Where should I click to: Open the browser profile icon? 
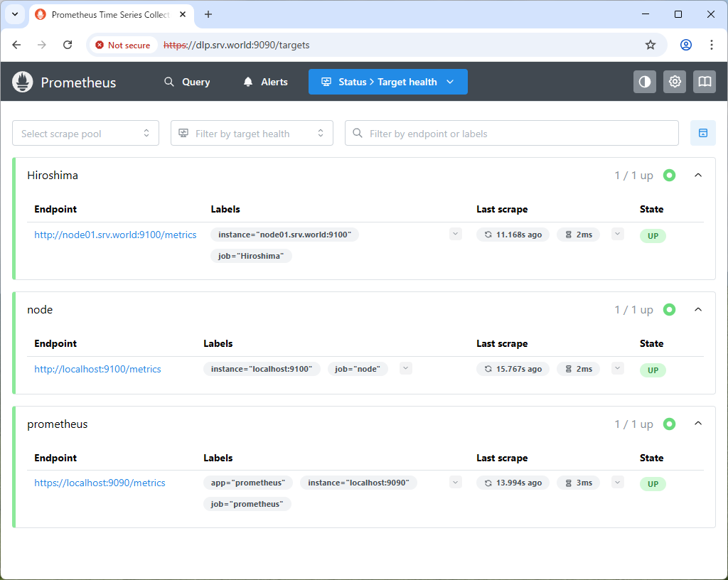(686, 45)
